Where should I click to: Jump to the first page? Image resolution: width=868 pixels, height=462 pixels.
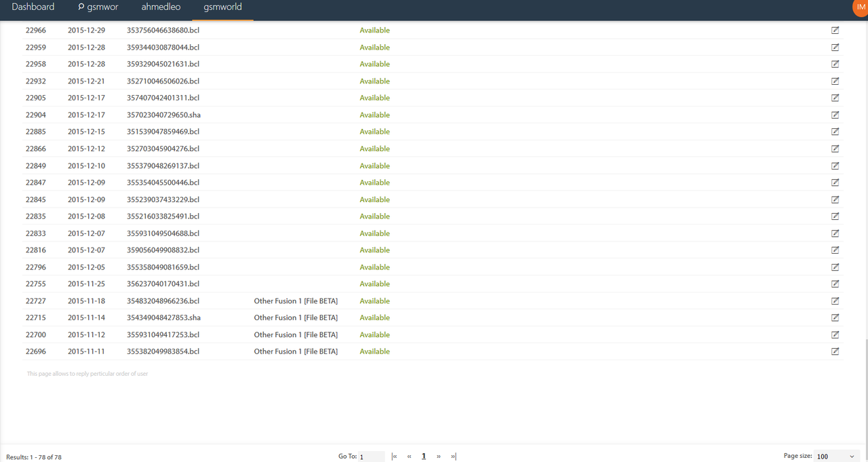point(395,457)
